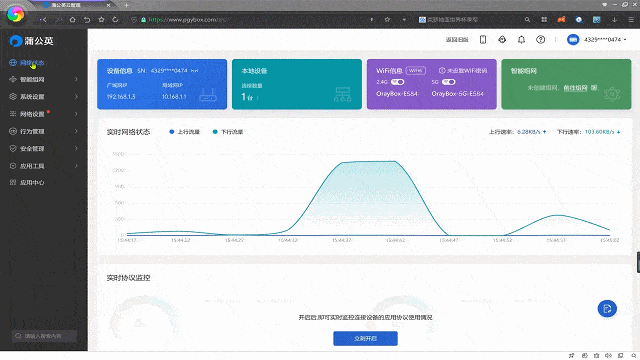This screenshot has height=360, width=640.
Task: Click the router icon in 设备信息 card
Action: click(x=208, y=95)
